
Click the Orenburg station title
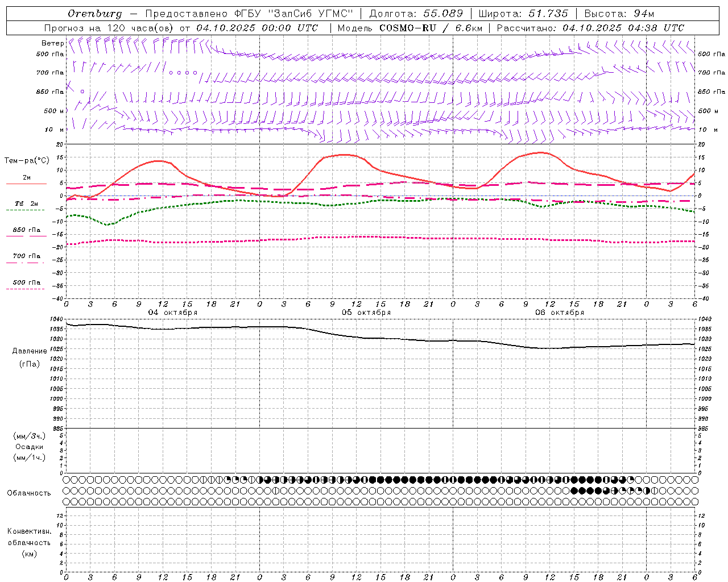94,14
